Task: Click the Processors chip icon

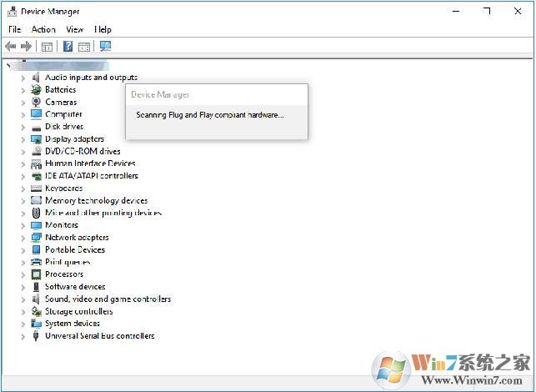Action: coord(36,274)
